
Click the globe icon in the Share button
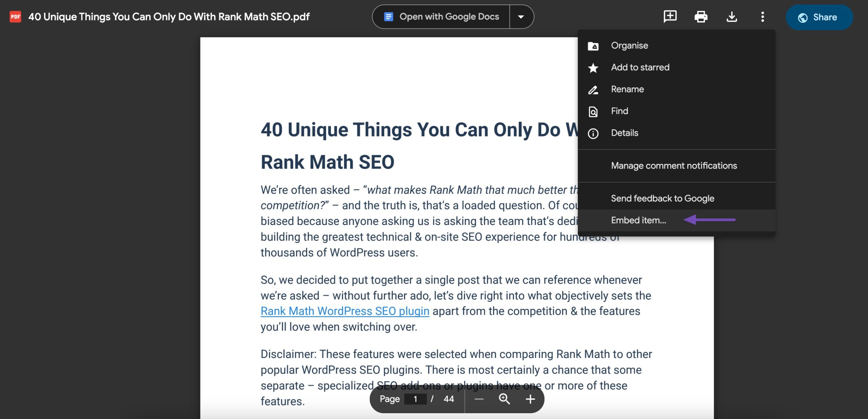tap(803, 17)
